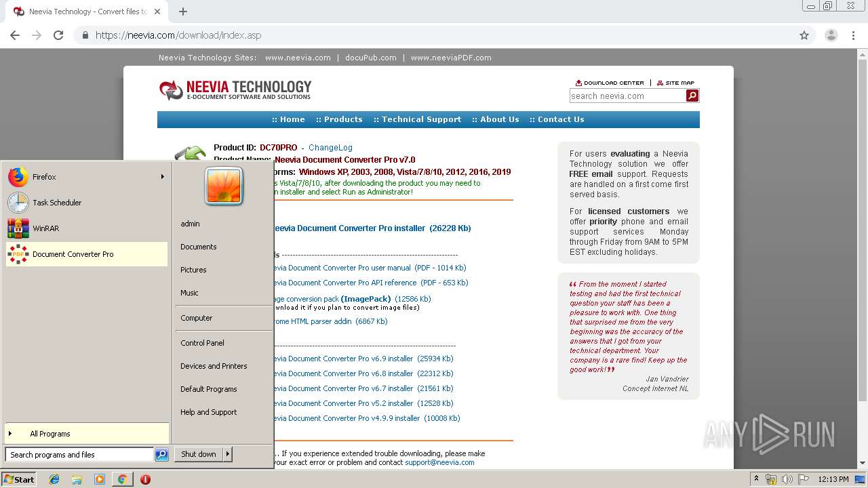The width and height of the screenshot is (868, 488).
Task: Click the neevia search submit icon
Action: 692,96
